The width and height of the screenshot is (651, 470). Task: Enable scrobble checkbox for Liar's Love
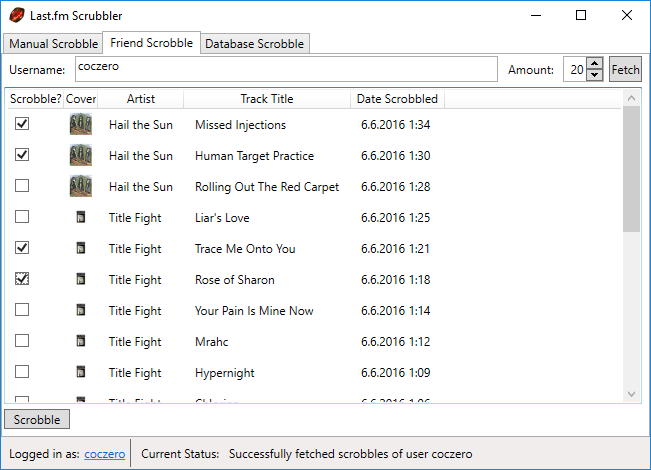click(x=22, y=217)
